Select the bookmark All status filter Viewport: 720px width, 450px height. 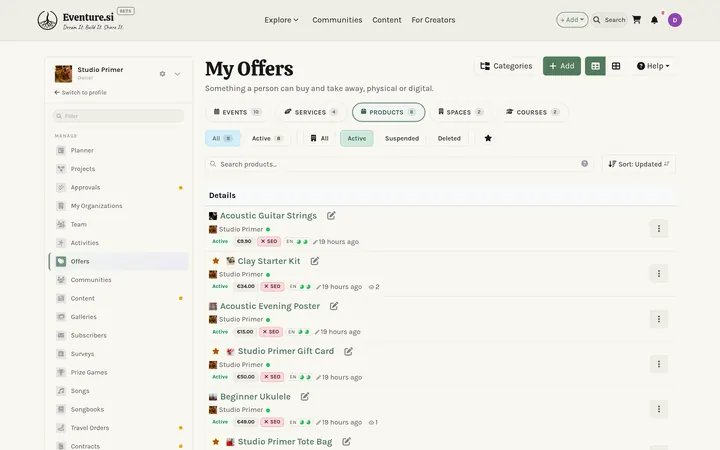coord(320,138)
